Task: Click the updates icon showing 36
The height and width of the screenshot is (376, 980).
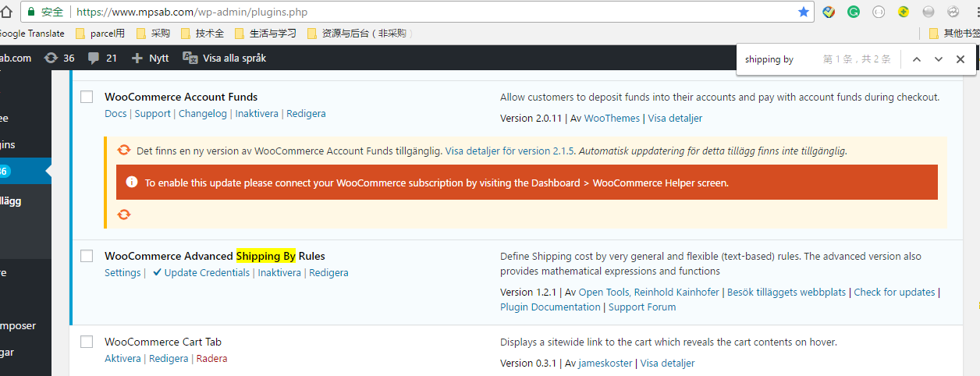Action: pos(59,58)
